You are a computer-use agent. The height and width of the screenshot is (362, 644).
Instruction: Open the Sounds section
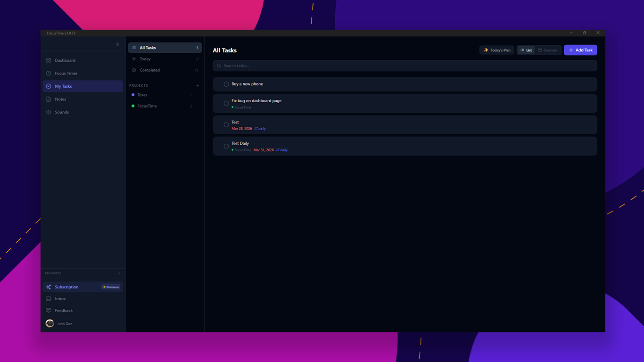[x=83, y=112]
